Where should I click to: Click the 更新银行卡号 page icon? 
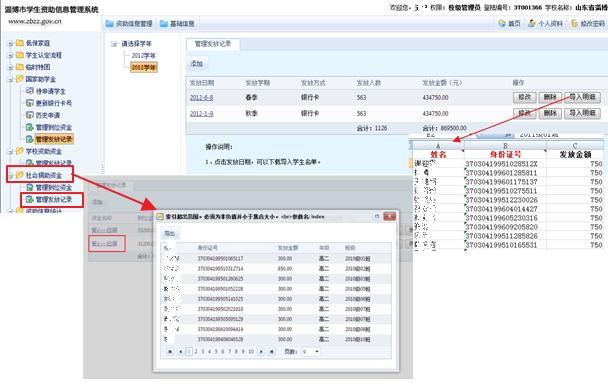coord(30,103)
